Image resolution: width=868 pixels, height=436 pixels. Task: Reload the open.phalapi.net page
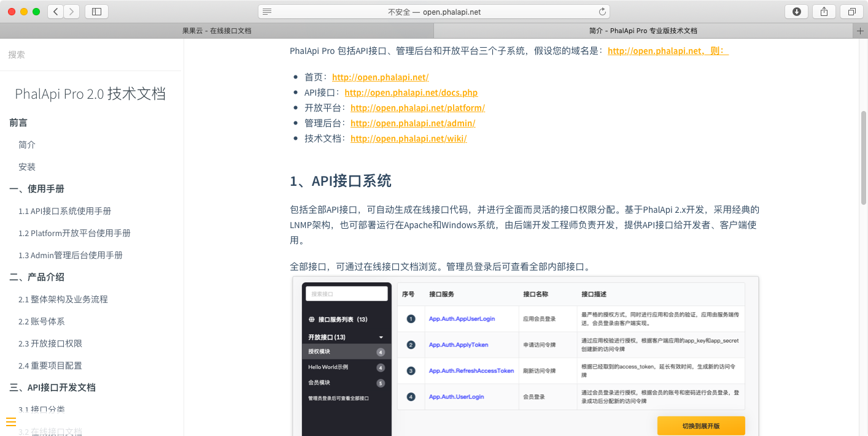(x=602, y=12)
